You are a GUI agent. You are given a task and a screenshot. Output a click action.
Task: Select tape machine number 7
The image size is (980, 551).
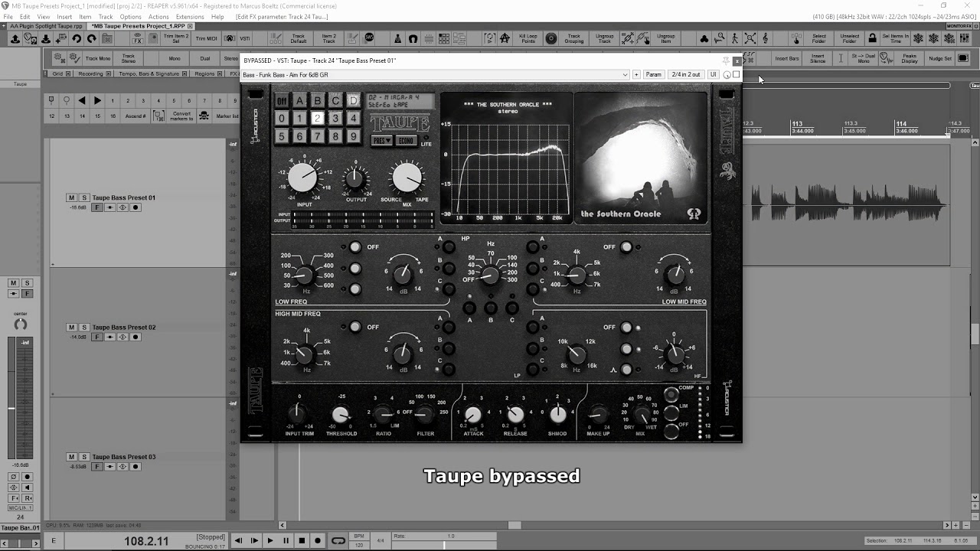click(317, 136)
